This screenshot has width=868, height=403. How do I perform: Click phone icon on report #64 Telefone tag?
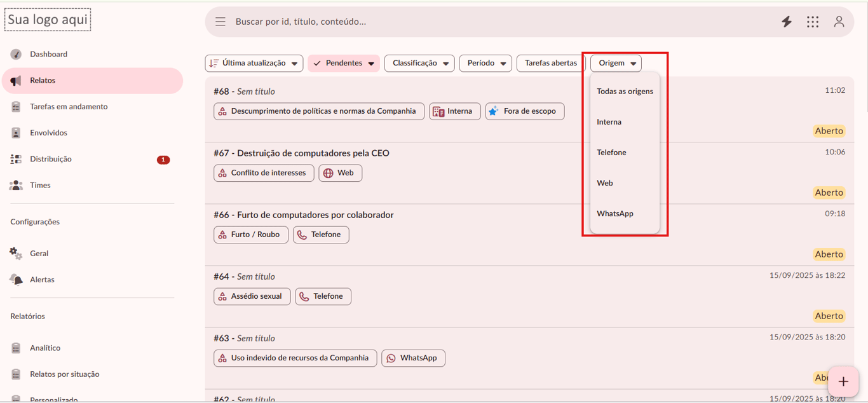[x=304, y=296]
